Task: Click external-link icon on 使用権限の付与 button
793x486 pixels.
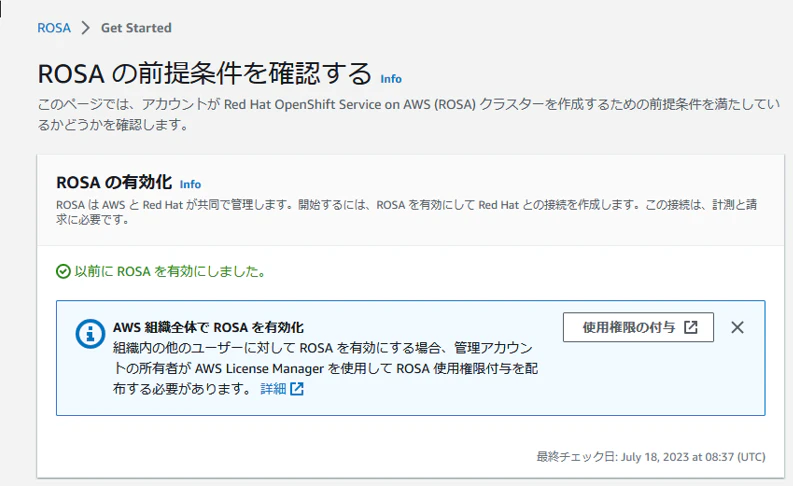Action: 690,327
